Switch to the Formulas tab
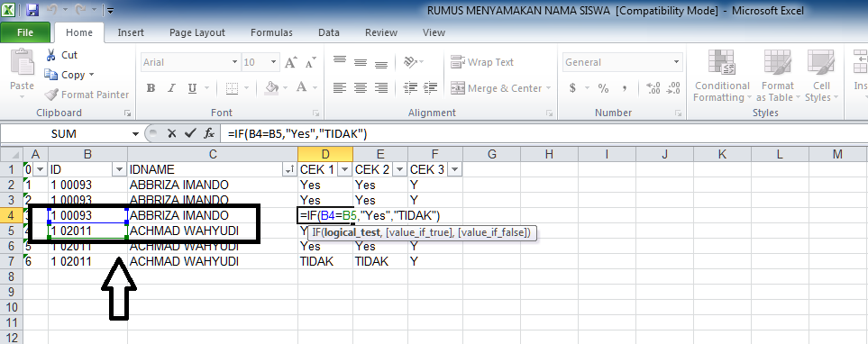This screenshot has height=344, width=868. 271,32
